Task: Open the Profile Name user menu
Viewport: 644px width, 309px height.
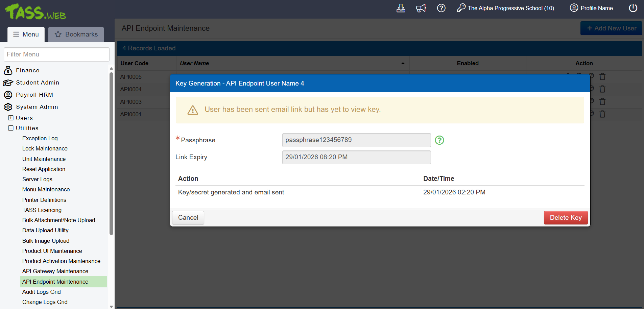Action: pyautogui.click(x=591, y=8)
